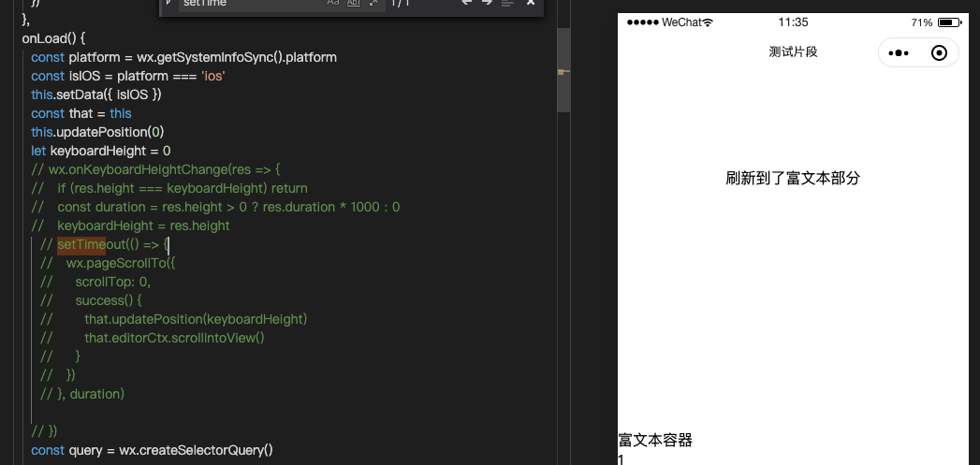Go to next match arrow

(x=487, y=3)
